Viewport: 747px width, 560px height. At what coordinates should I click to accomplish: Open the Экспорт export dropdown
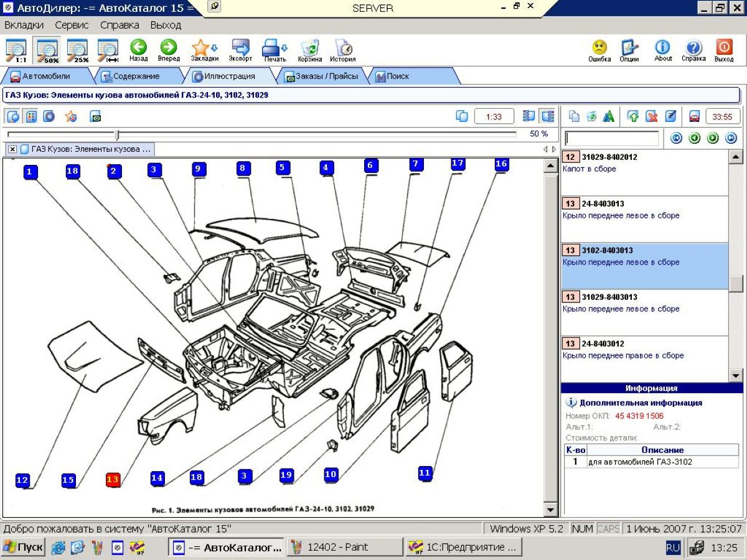(x=240, y=50)
